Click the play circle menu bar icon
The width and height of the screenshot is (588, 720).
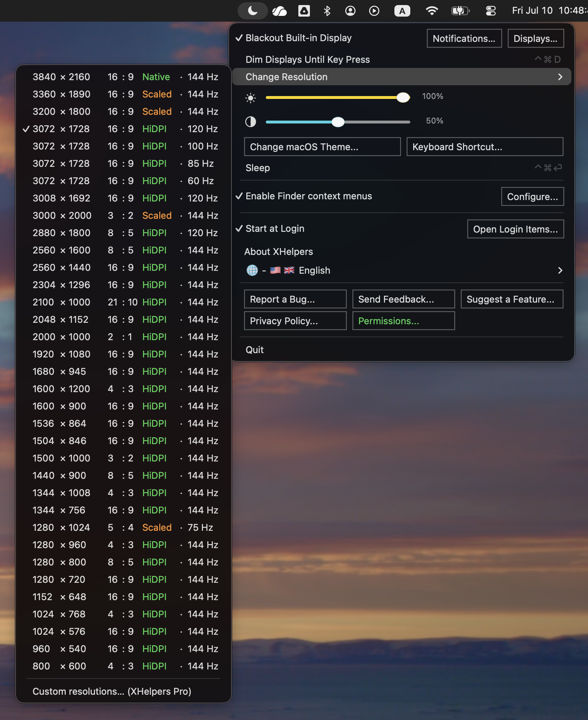pos(374,11)
